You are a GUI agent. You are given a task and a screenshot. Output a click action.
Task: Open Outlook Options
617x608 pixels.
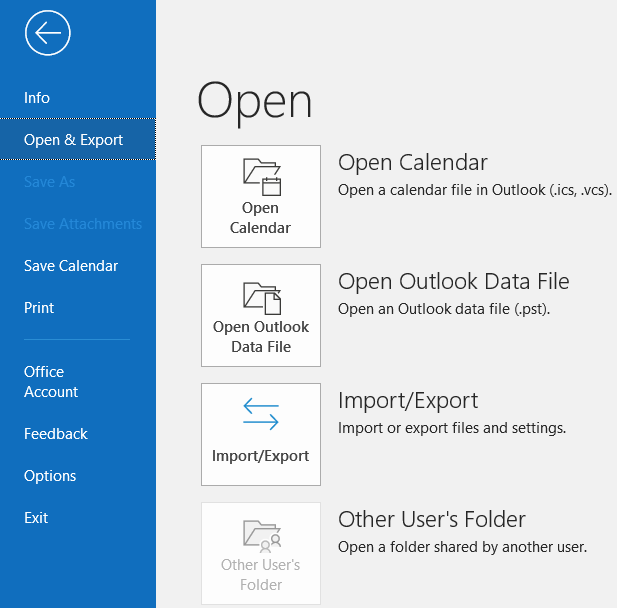[78, 476]
